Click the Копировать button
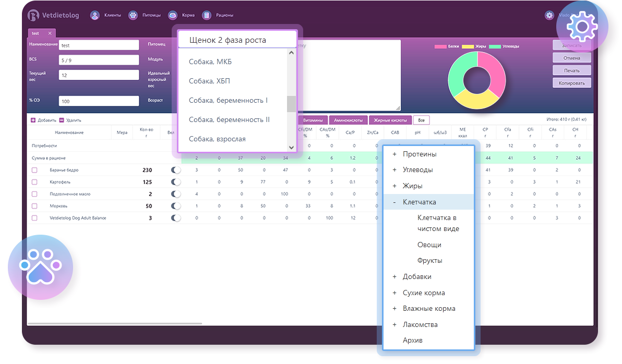Viewport: 622px width, 364px height. 572,83
